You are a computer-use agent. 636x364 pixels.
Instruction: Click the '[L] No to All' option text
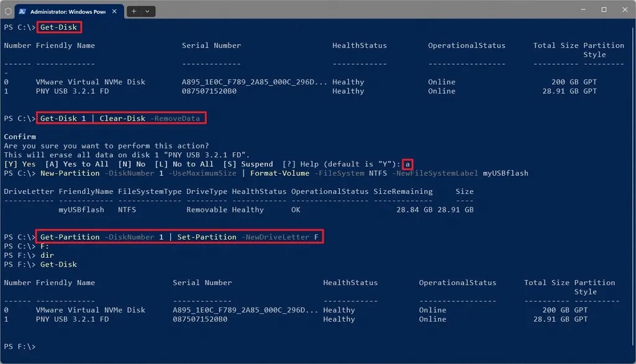point(184,164)
